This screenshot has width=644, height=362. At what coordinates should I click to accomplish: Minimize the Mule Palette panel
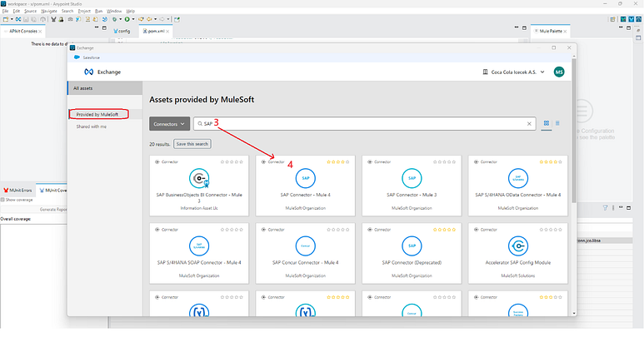[621, 27]
